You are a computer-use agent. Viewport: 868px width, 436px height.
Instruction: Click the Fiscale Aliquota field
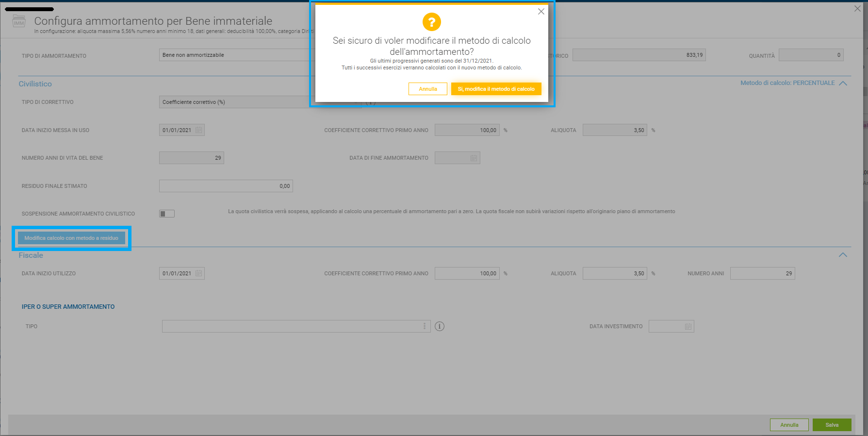(x=615, y=273)
